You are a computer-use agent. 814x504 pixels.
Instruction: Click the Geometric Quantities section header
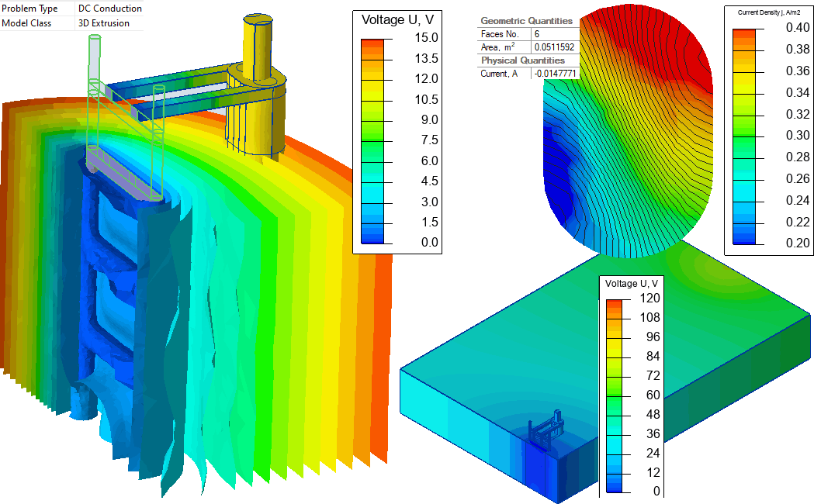pos(527,21)
